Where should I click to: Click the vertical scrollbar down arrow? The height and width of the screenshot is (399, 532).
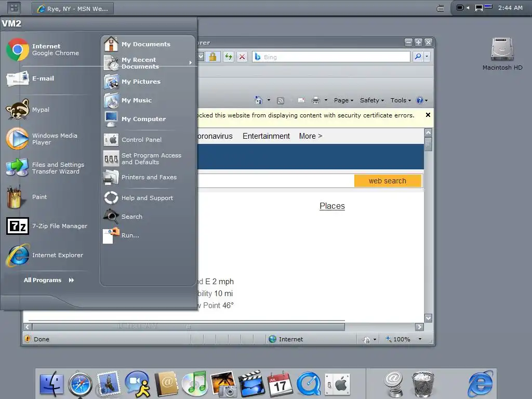[x=428, y=318]
